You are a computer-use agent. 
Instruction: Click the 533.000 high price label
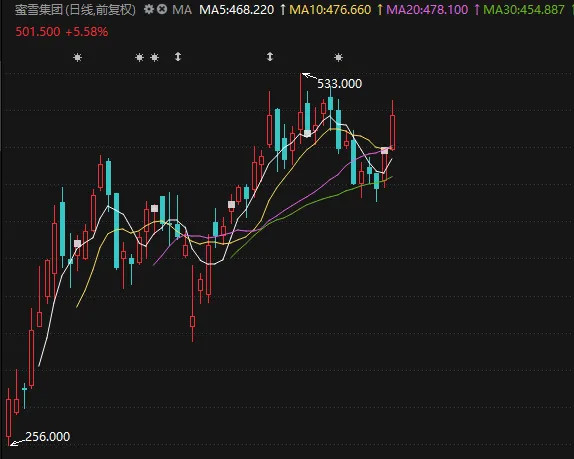339,84
